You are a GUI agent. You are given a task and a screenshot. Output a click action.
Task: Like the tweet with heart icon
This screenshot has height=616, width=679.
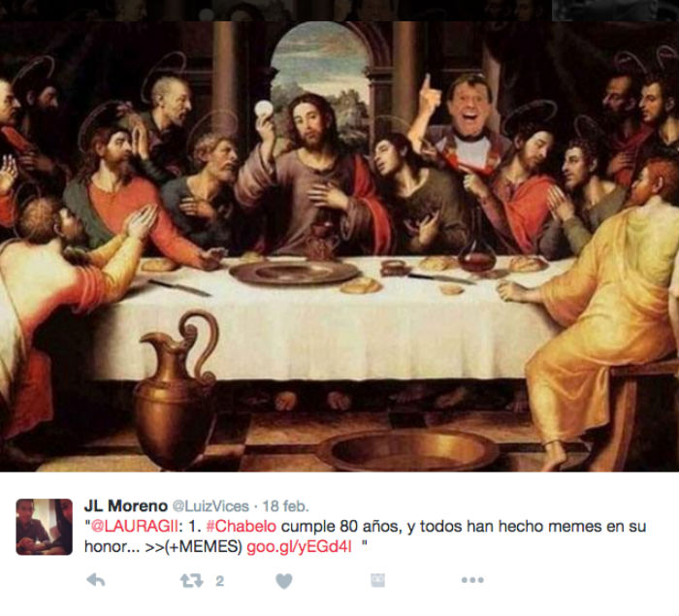click(284, 581)
